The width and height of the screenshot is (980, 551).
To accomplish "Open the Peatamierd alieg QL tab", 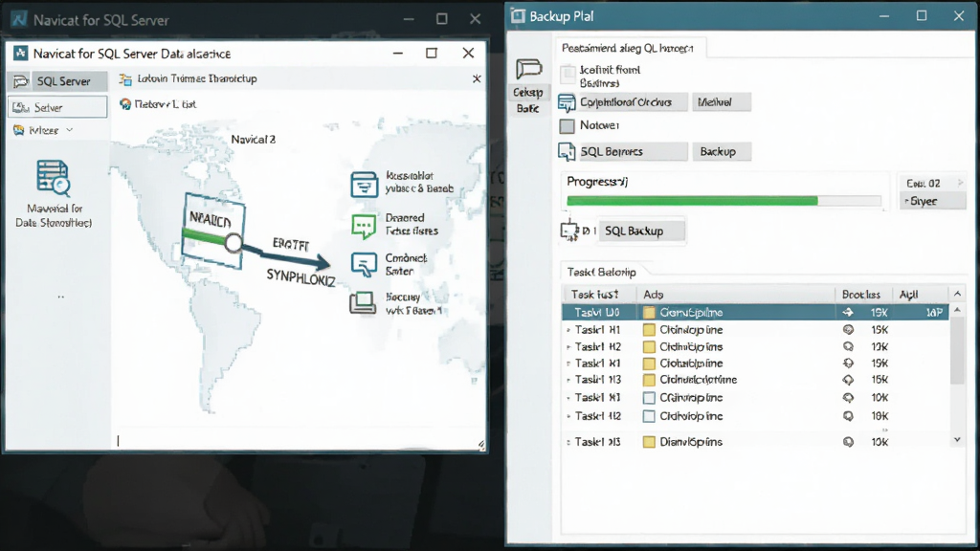I will tap(631, 48).
